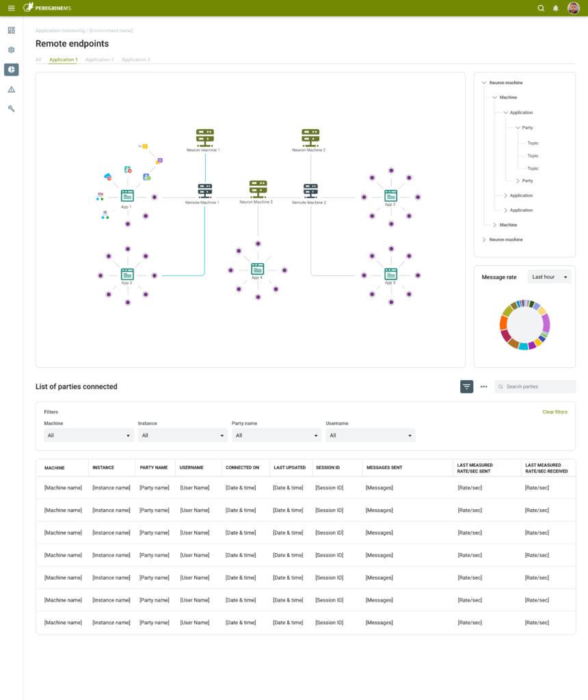Click the Application monitoring breadcrumb link
588x700 pixels.
point(61,30)
